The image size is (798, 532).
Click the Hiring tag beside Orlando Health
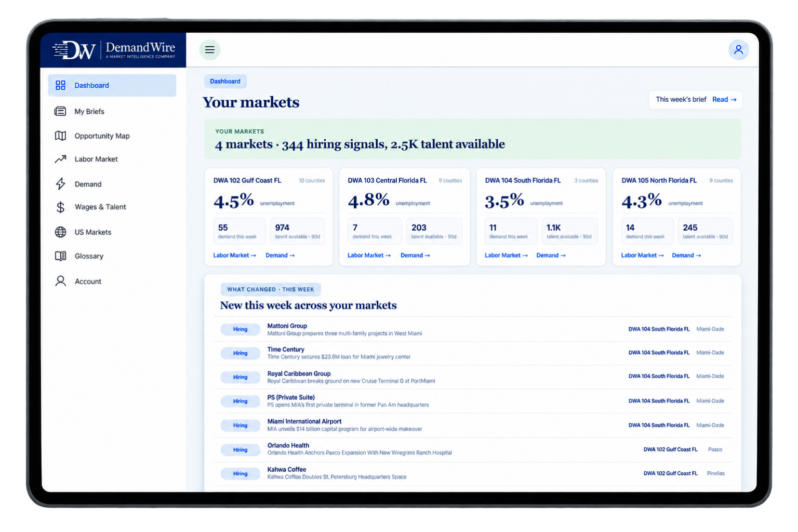pyautogui.click(x=240, y=450)
